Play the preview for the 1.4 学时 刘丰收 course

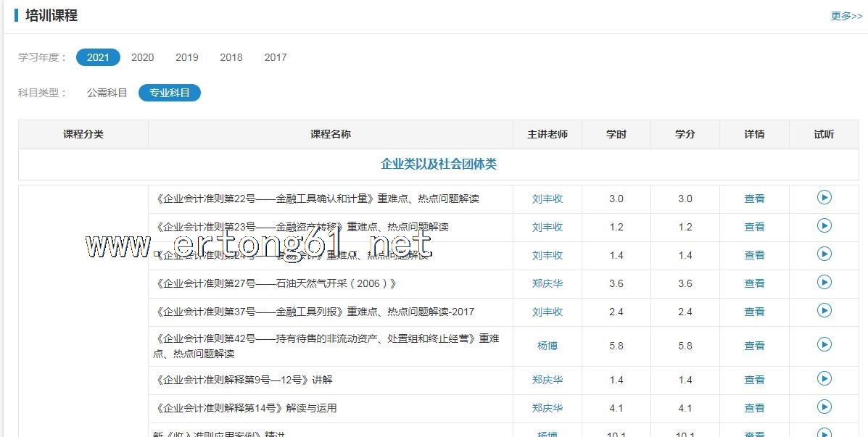(824, 254)
